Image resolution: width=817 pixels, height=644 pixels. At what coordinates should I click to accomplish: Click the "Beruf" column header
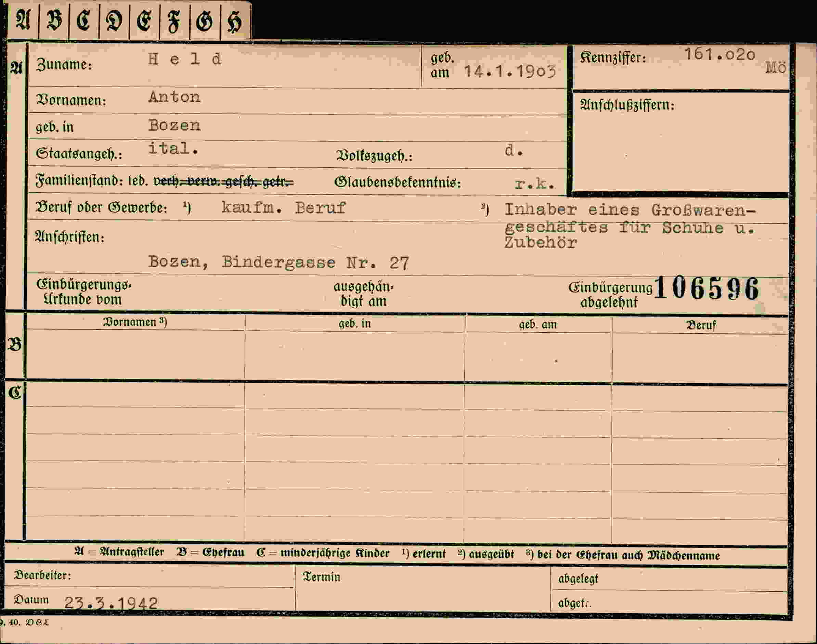coord(701,325)
